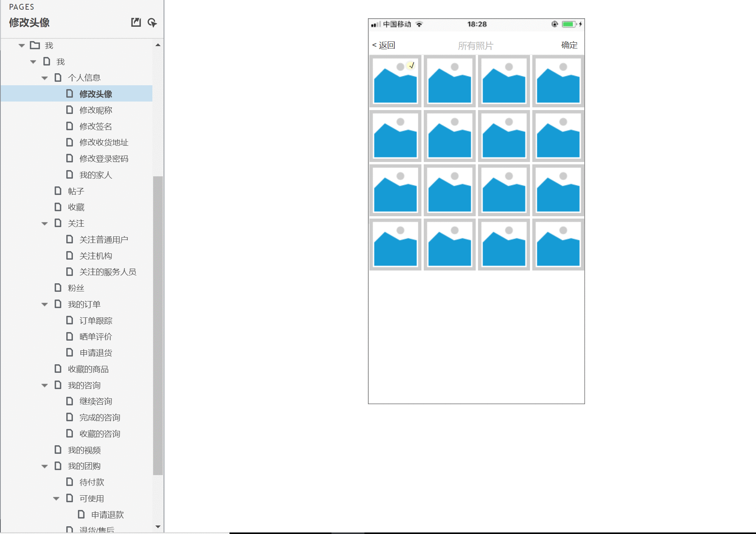Click the page icon beside 可使用
Screen dimensions: 756x534
(70, 498)
